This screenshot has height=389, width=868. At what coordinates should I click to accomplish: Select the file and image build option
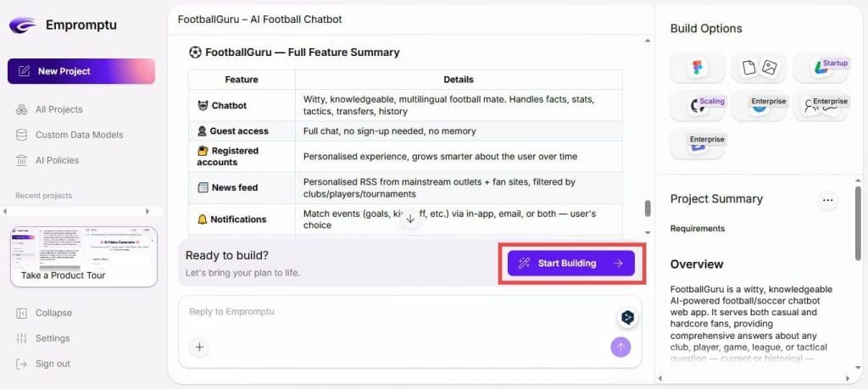759,68
